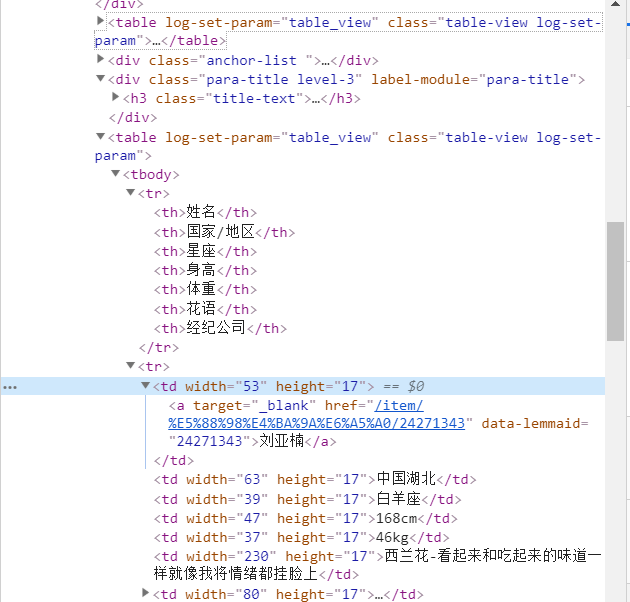Screen dimensions: 630x602
Task: Click the closing /td tag of selected node
Action: click(174, 460)
